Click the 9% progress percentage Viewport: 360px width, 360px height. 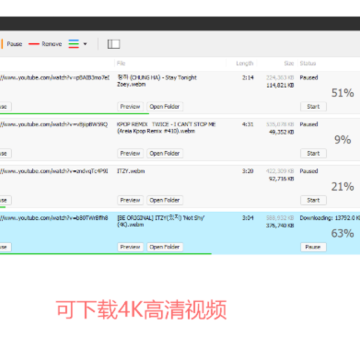[343, 140]
